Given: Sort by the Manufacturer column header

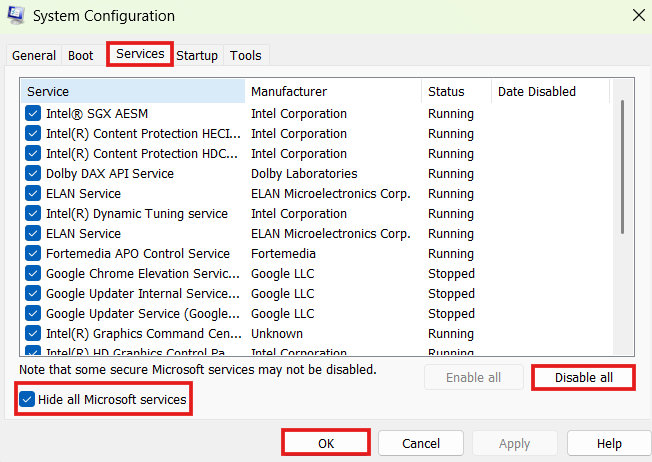Looking at the screenshot, I should (x=333, y=91).
